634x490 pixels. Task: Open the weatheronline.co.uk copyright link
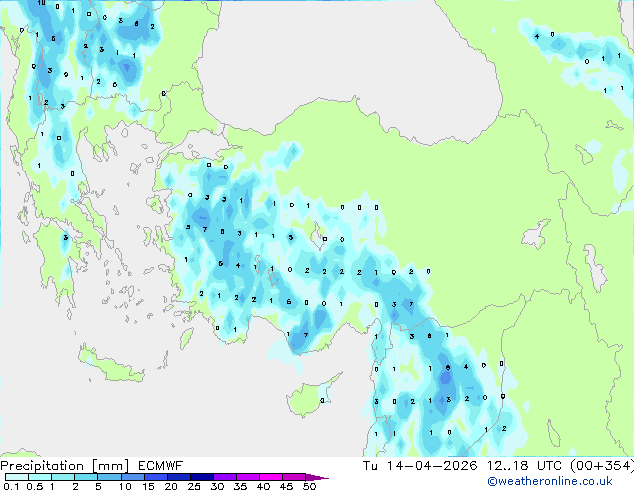pyautogui.click(x=549, y=481)
